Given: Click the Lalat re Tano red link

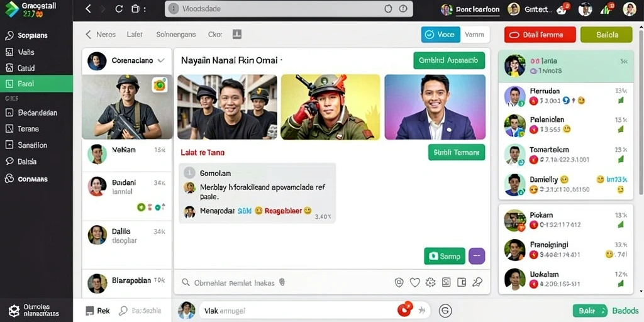Looking at the screenshot, I should pos(203,152).
